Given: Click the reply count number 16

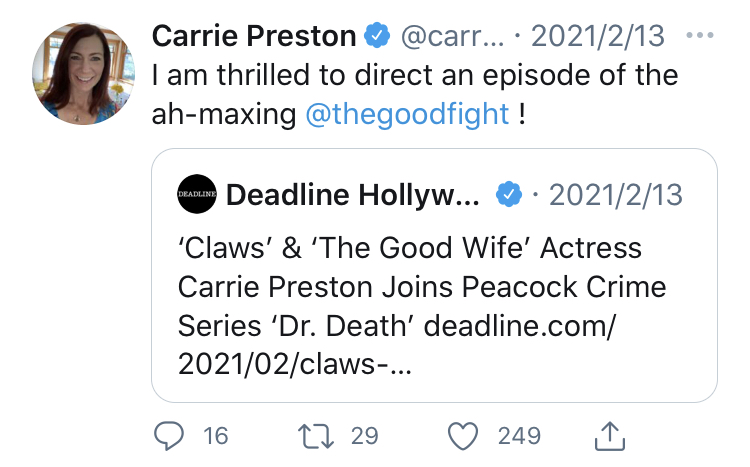Looking at the screenshot, I should point(215,436).
